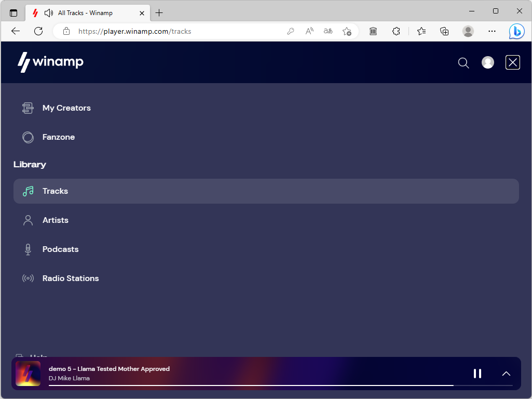
Task: Click track title demo 5 – Llama Tested
Action: coord(109,369)
